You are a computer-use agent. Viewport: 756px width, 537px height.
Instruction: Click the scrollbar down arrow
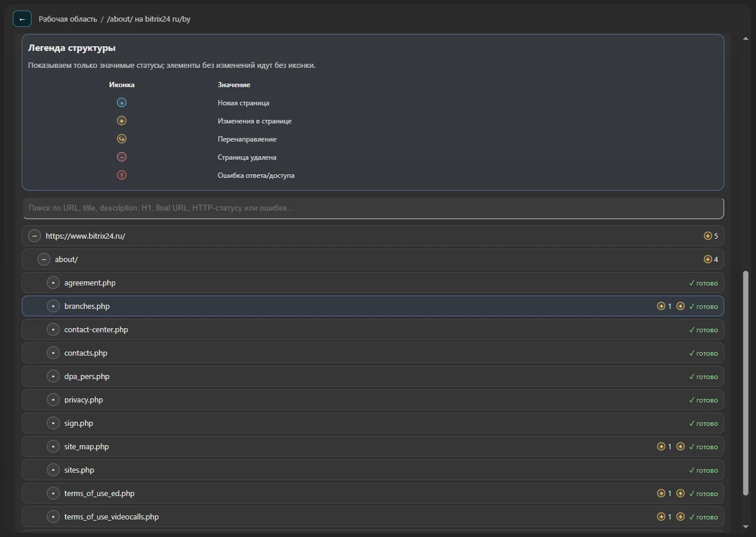pos(745,527)
